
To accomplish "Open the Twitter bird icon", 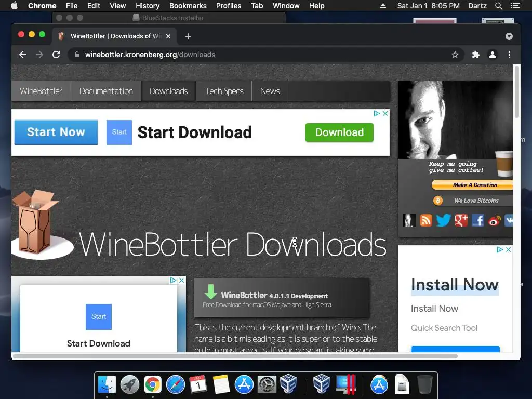I will pyautogui.click(x=443, y=220).
